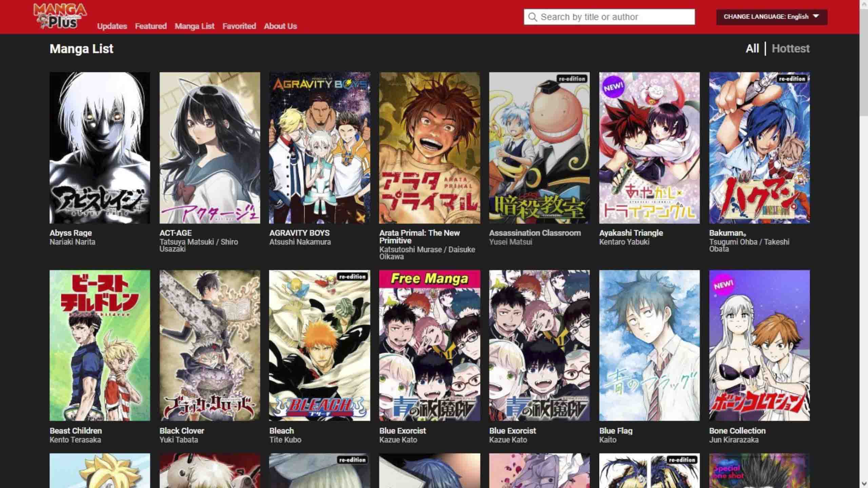Open Blue Flag by Kaito
Image resolution: width=868 pixels, height=488 pixels.
[x=616, y=431]
